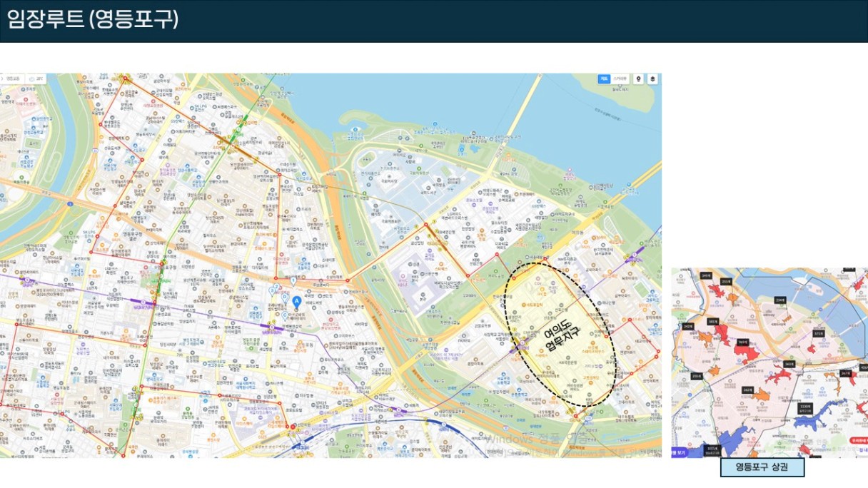Expand the traffic panel arrow at map corner
The width and height of the screenshot is (868, 488).
pyautogui.click(x=1, y=78)
